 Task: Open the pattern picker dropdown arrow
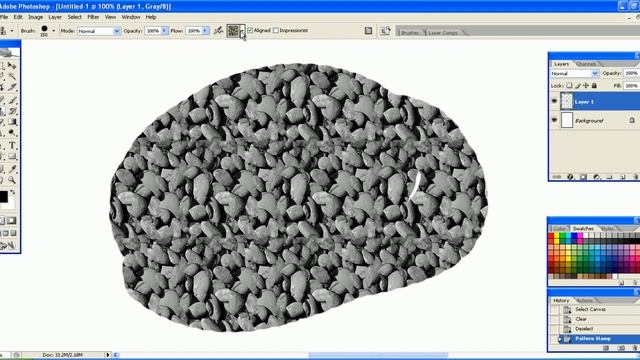242,31
